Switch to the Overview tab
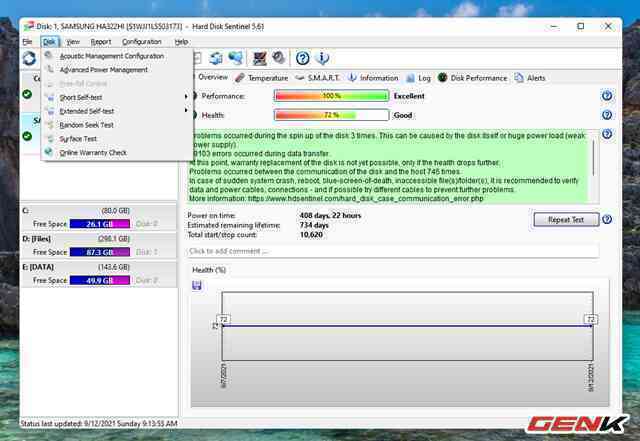This screenshot has width=640, height=441. (x=211, y=77)
